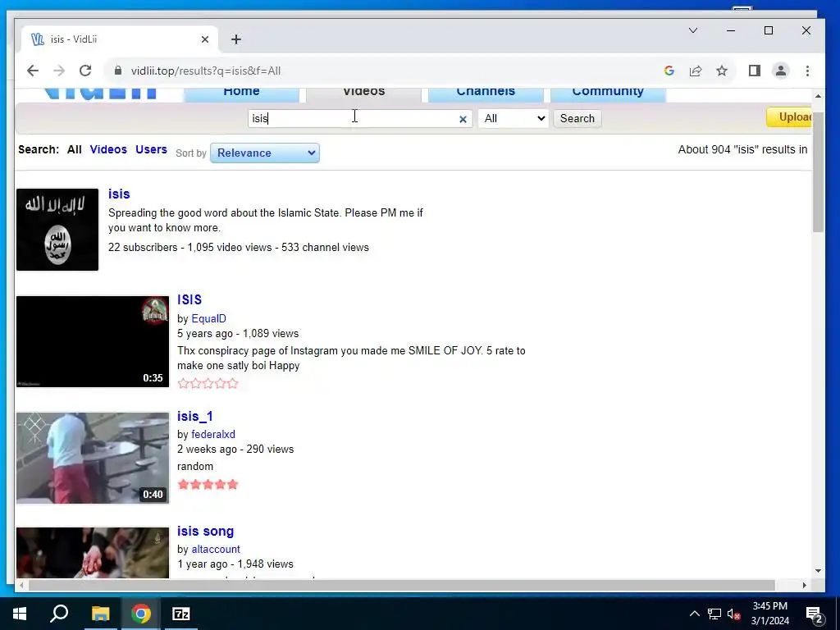Open a new tab with the plus button

pos(236,39)
